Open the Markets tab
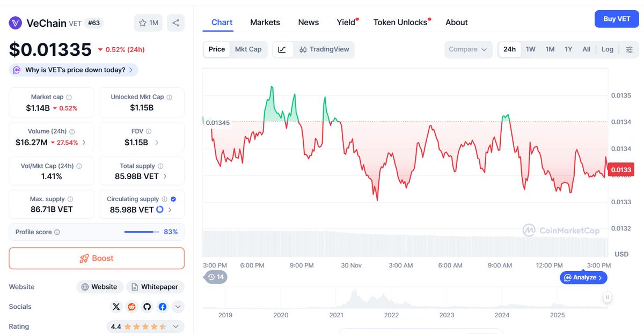The height and width of the screenshot is (334, 644). (x=265, y=23)
